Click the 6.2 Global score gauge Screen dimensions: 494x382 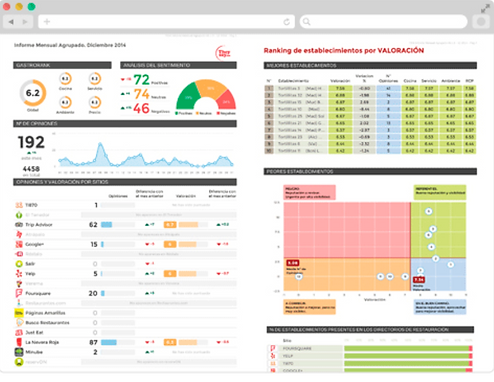(x=33, y=93)
